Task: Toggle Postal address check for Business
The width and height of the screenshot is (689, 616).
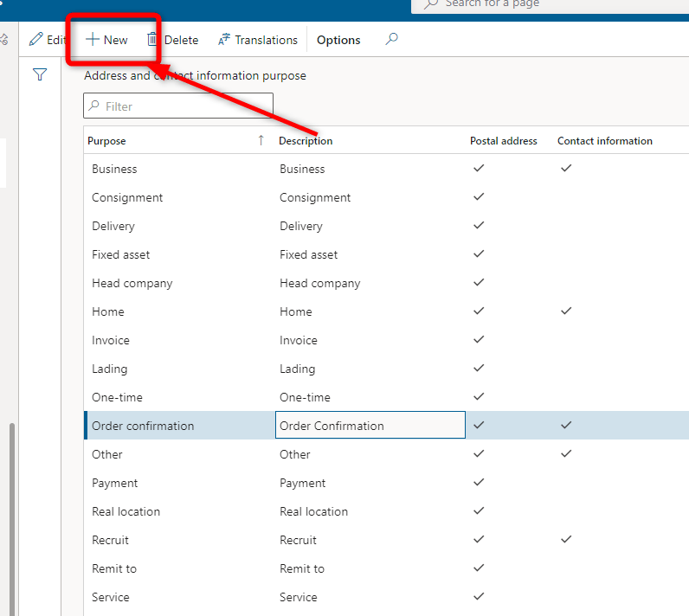Action: (479, 169)
